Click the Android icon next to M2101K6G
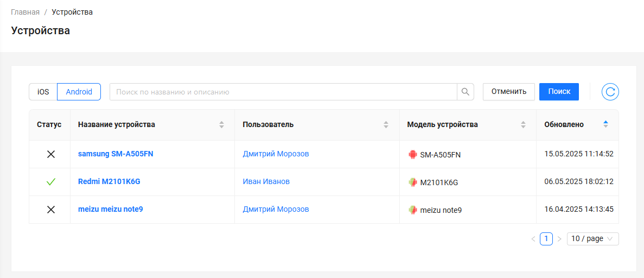 412,182
